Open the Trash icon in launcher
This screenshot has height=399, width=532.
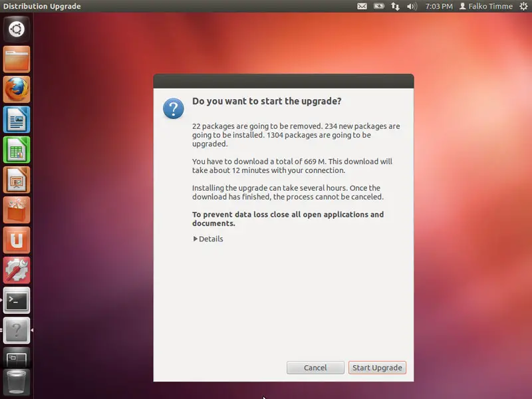[x=17, y=384]
